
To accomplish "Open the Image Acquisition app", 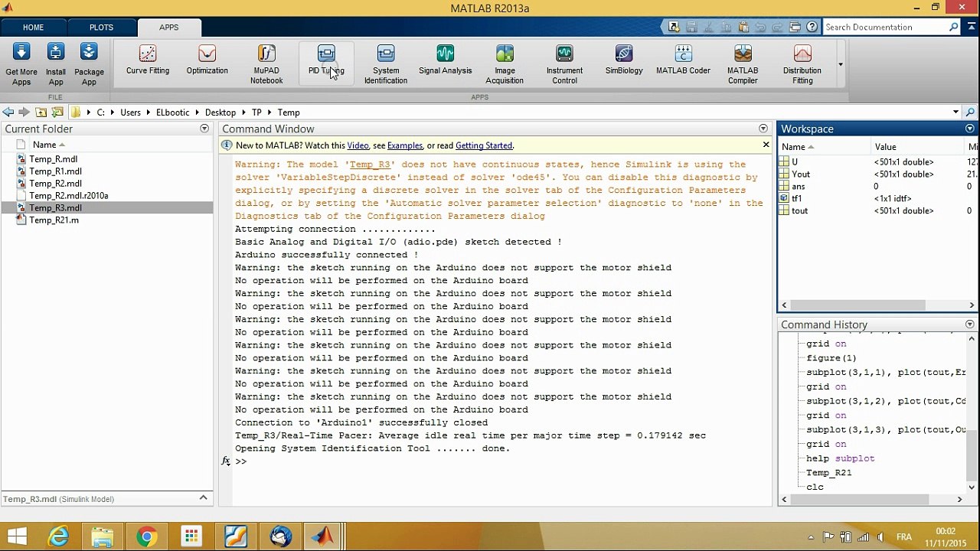I will click(505, 64).
